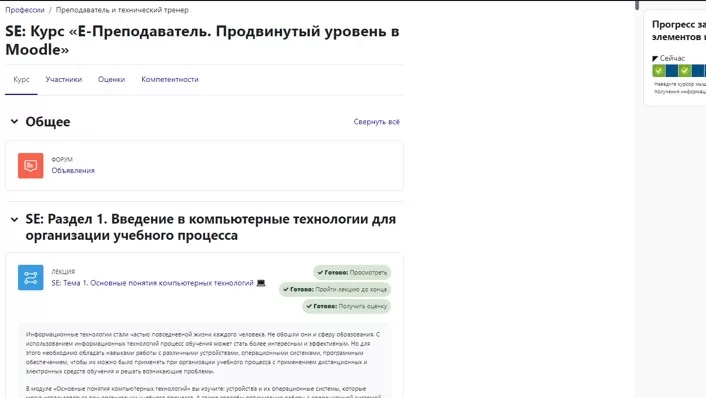The image size is (706, 398).
Task: Click the Свернуть всё link
Action: [376, 122]
